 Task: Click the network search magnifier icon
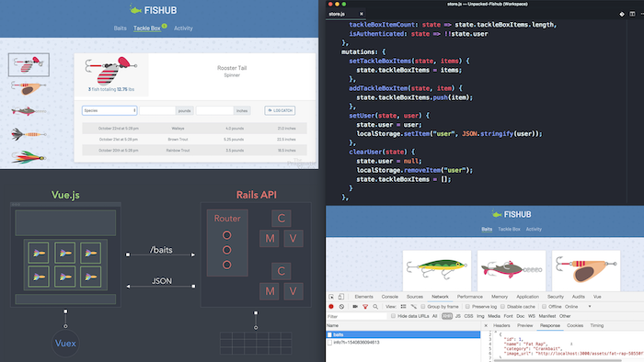pos(375,307)
